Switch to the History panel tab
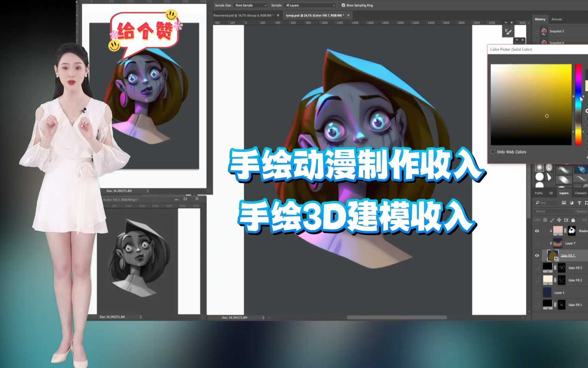This screenshot has width=588, height=368. click(540, 19)
